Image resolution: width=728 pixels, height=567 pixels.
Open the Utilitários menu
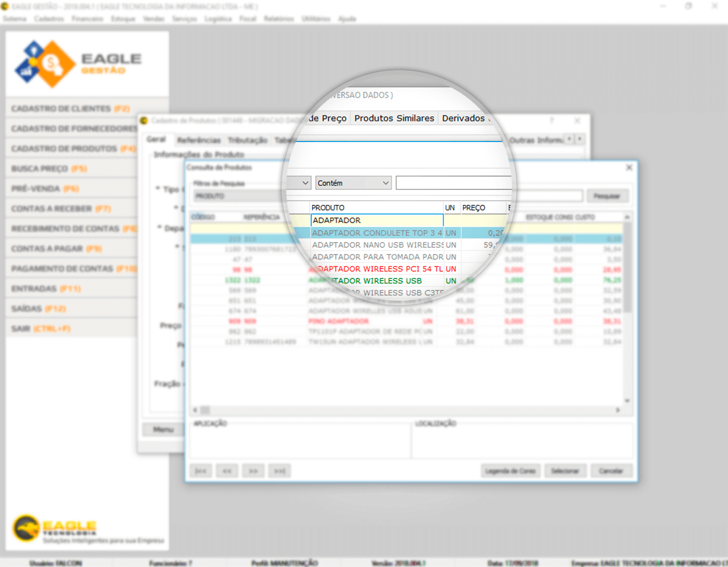pos(316,19)
